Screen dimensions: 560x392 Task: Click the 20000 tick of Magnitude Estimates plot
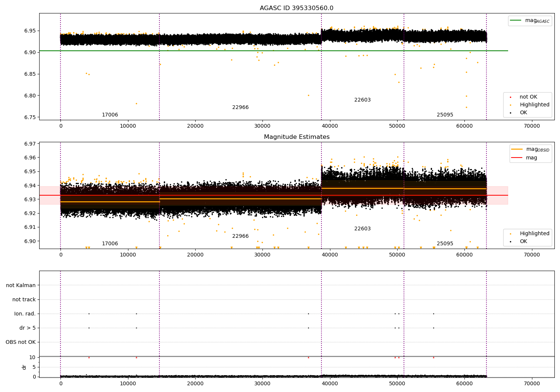pyautogui.click(x=195, y=255)
